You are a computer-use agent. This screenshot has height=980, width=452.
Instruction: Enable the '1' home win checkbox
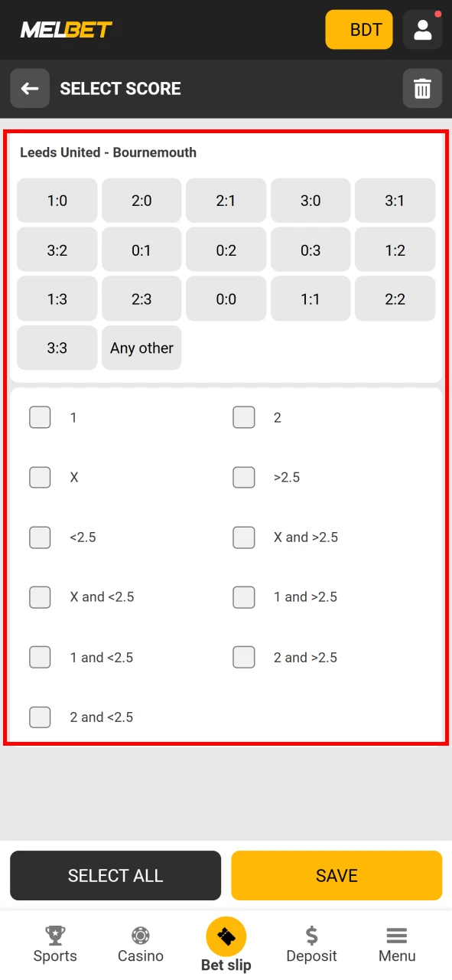[x=40, y=417]
